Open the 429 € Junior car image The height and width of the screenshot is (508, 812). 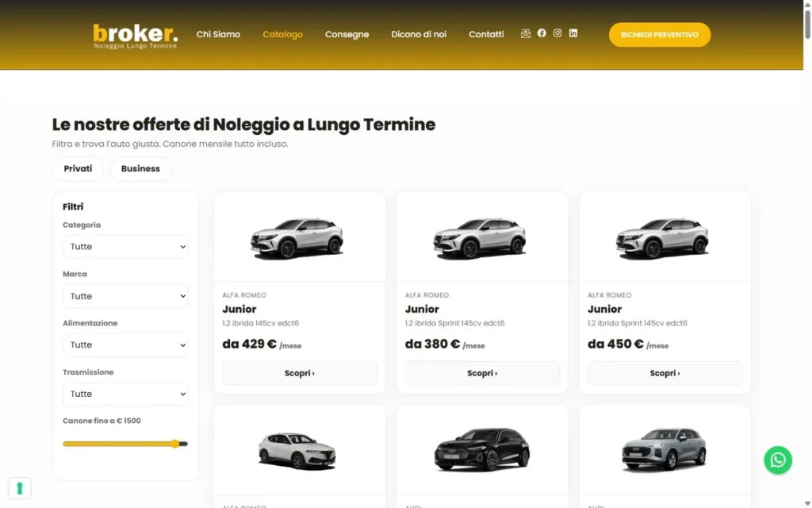(297, 237)
